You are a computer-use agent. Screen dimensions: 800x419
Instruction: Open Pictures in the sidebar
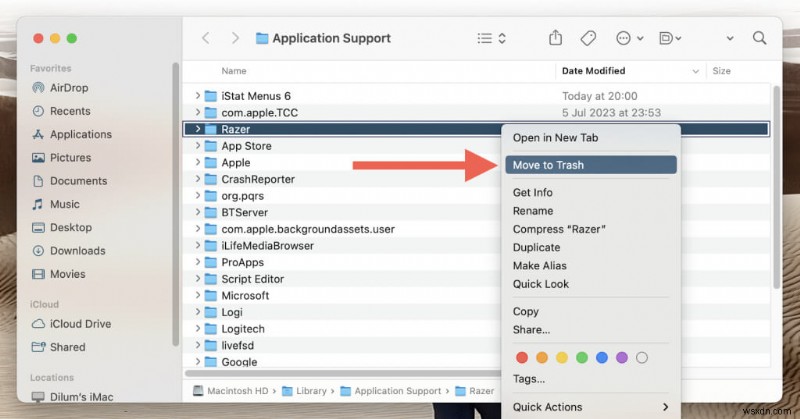tap(61, 158)
